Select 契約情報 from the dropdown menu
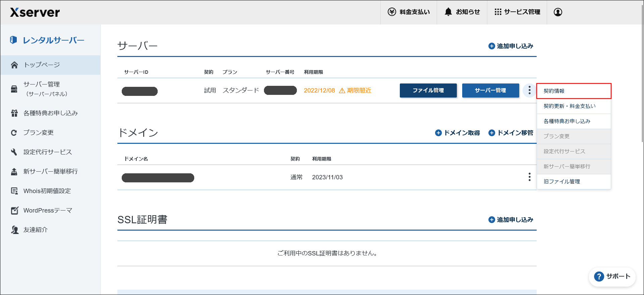 click(x=574, y=91)
